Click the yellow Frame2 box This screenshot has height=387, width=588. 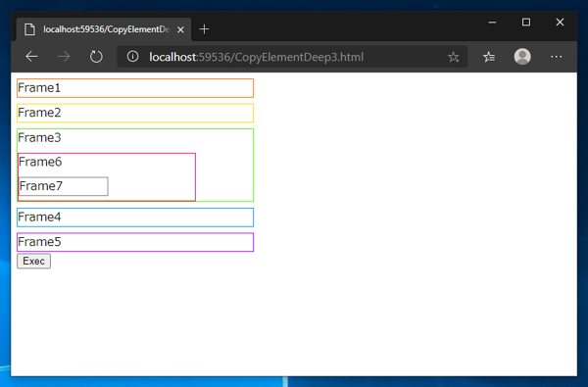135,113
